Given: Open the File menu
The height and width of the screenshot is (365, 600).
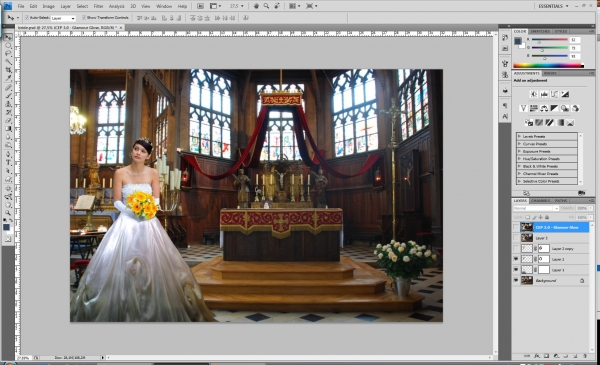Looking at the screenshot, I should point(21,6).
